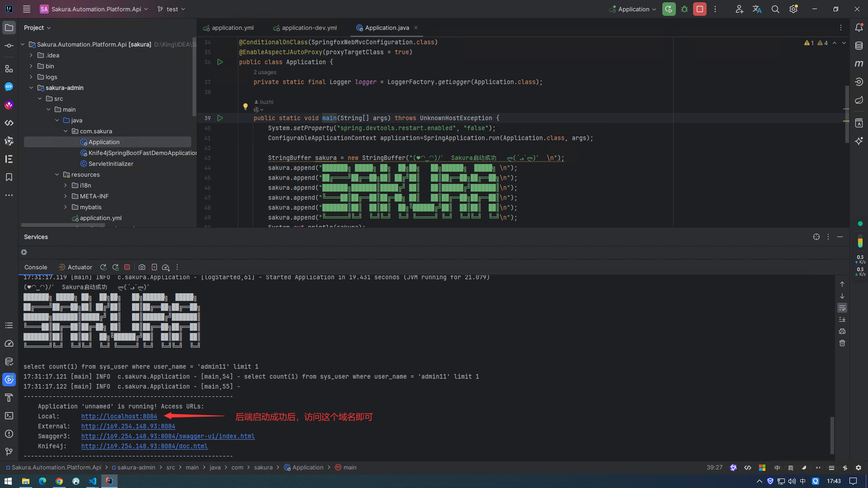Close the Application.java tab

point(416,28)
